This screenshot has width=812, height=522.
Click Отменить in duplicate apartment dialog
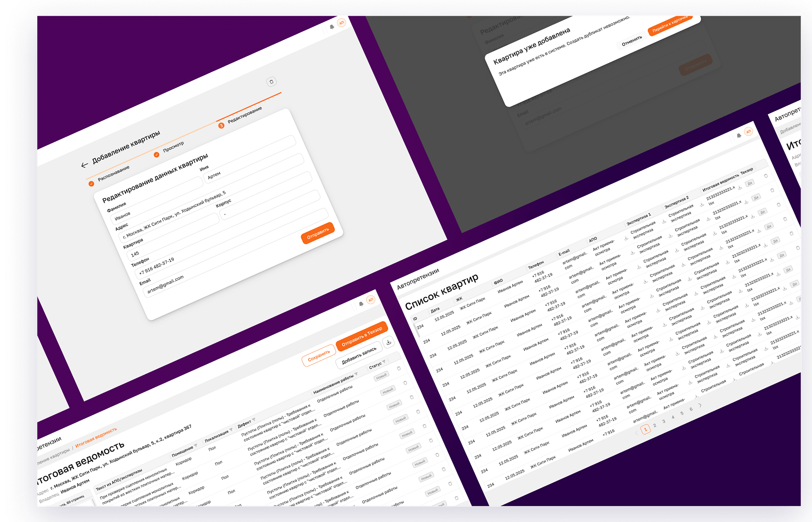pos(631,41)
